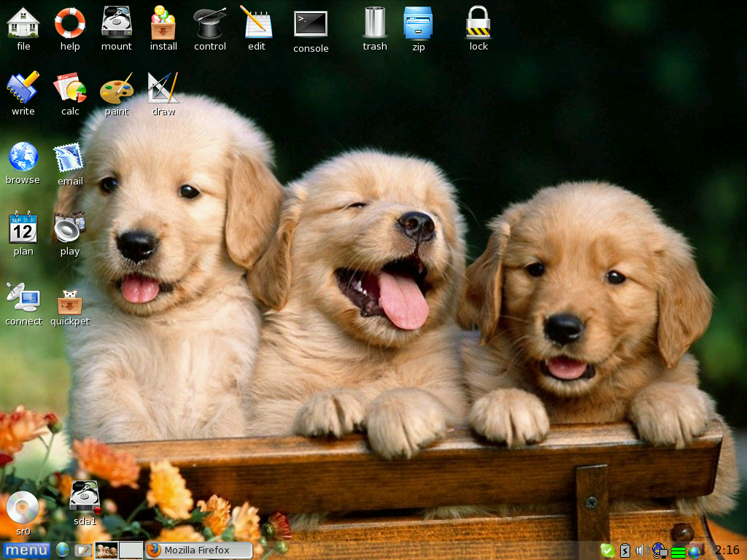747x560 pixels.
Task: Click the lock padlock icon
Action: pyautogui.click(x=479, y=21)
